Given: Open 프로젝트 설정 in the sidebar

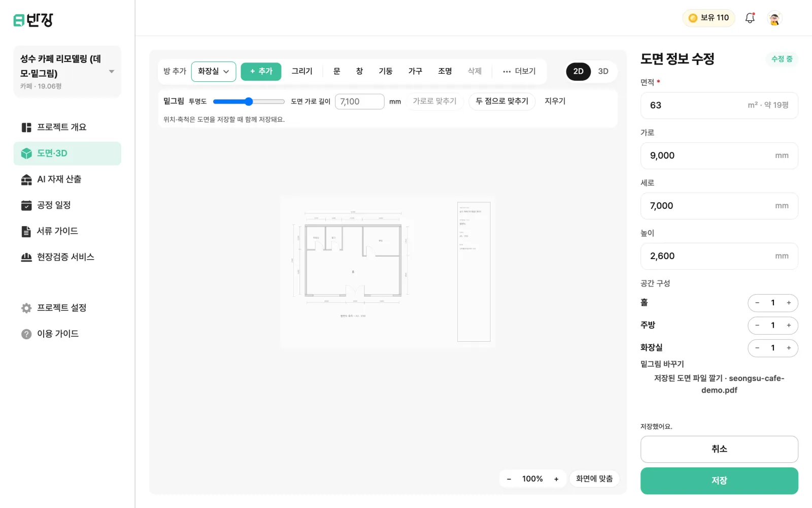Looking at the screenshot, I should [x=67, y=308].
